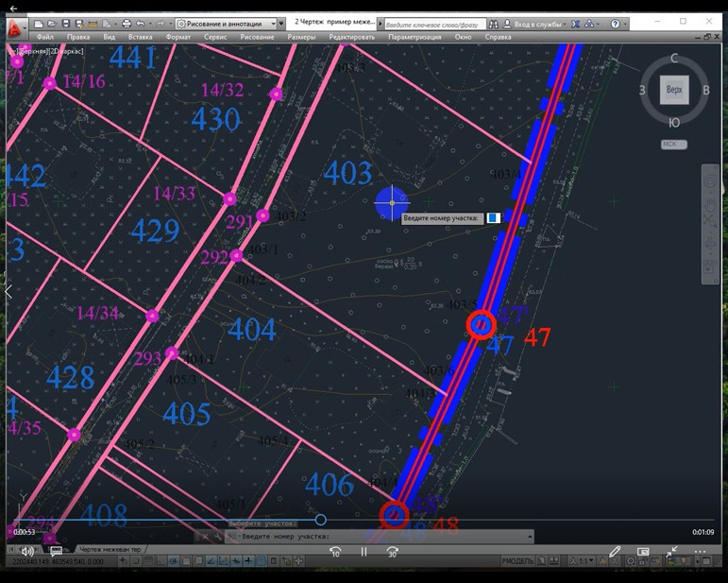Open the Параметризация menu

click(415, 37)
